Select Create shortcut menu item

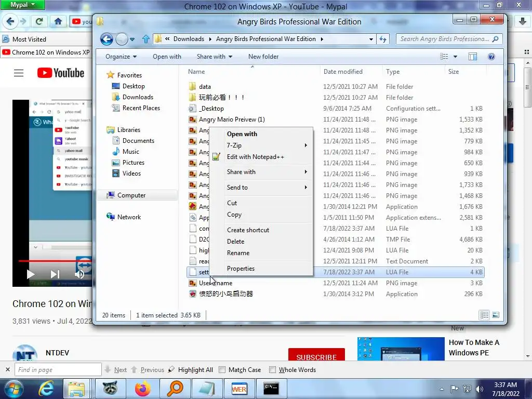[x=268, y=230]
